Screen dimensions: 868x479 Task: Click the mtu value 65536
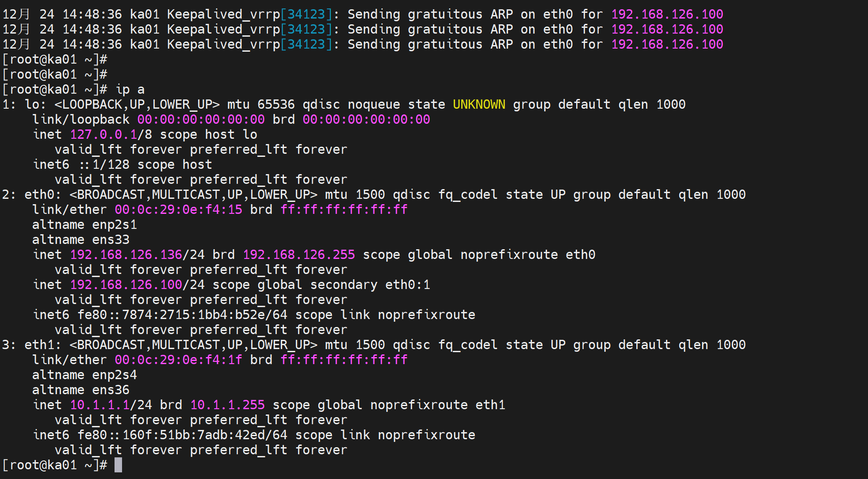coord(276,105)
